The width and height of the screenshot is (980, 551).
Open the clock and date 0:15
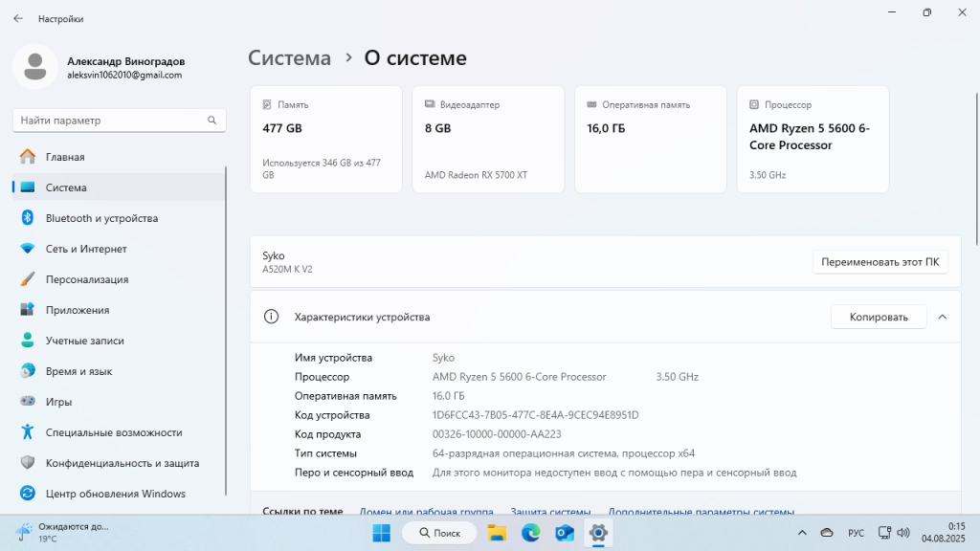click(943, 532)
